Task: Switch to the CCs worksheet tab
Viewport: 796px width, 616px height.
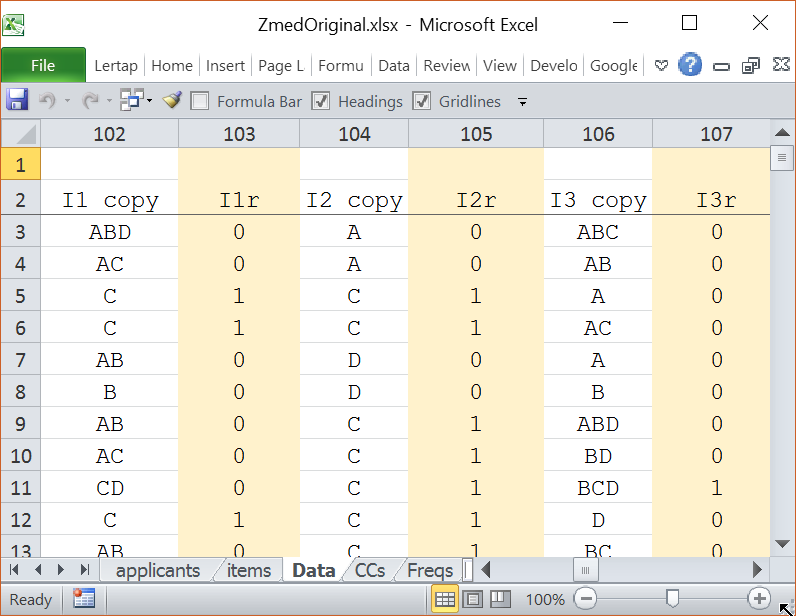Action: click(370, 570)
